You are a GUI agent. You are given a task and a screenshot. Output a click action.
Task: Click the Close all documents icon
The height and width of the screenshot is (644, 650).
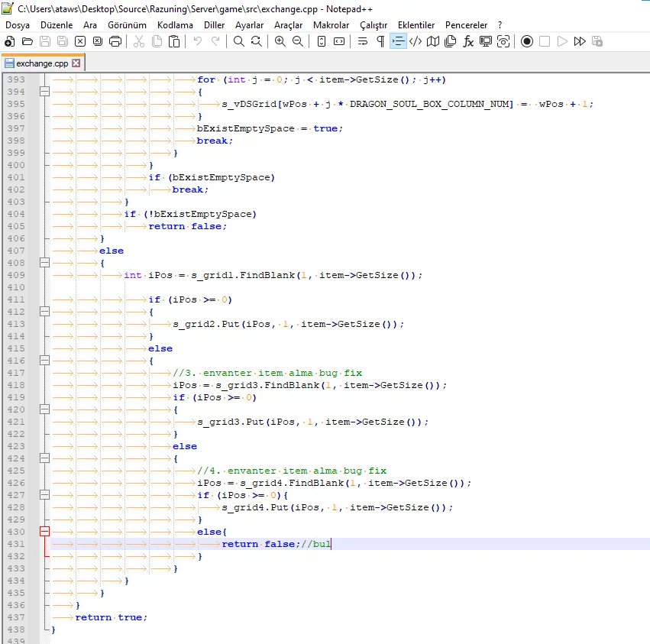click(x=97, y=41)
